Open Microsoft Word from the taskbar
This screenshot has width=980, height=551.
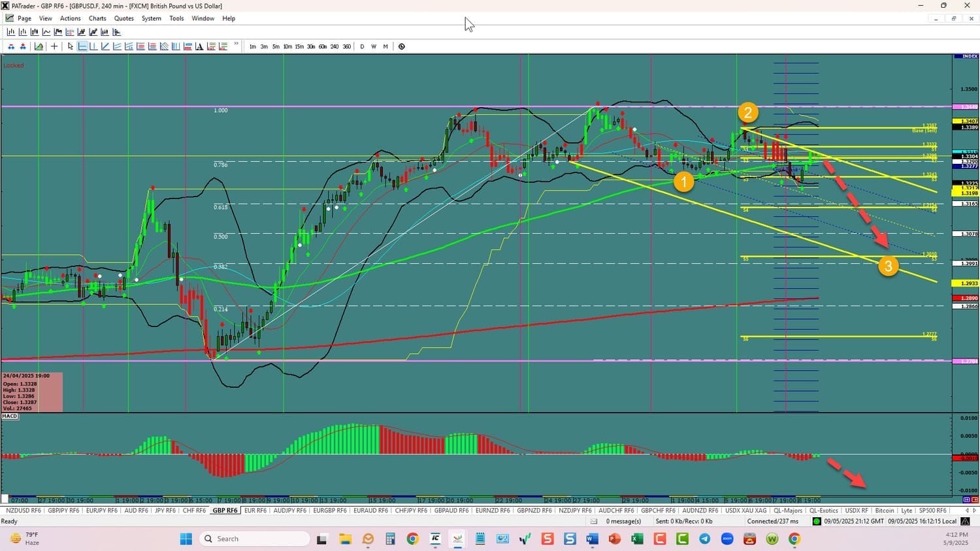592,539
